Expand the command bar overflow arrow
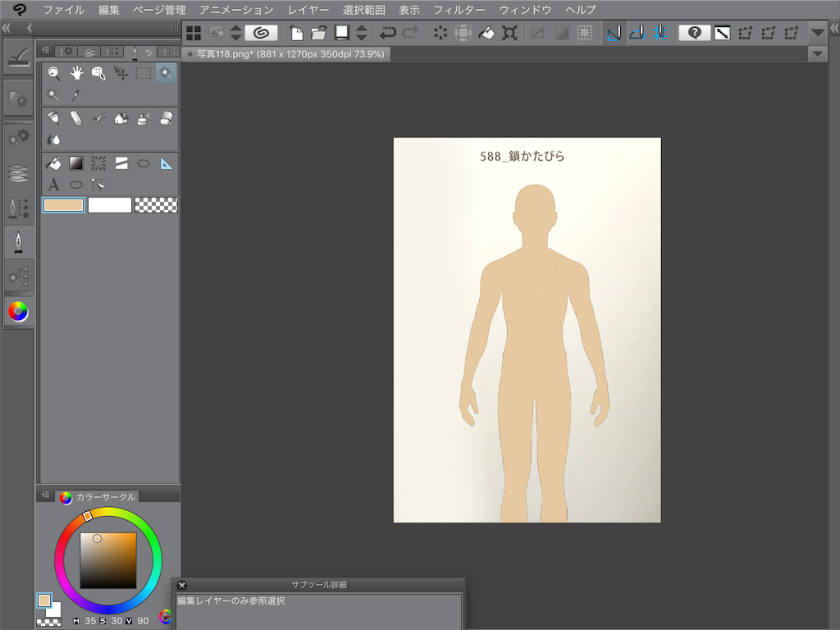The height and width of the screenshot is (630, 840). pyautogui.click(x=818, y=33)
